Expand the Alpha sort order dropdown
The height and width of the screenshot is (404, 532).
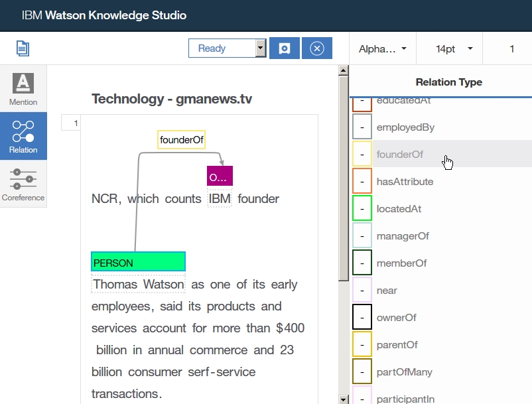383,48
